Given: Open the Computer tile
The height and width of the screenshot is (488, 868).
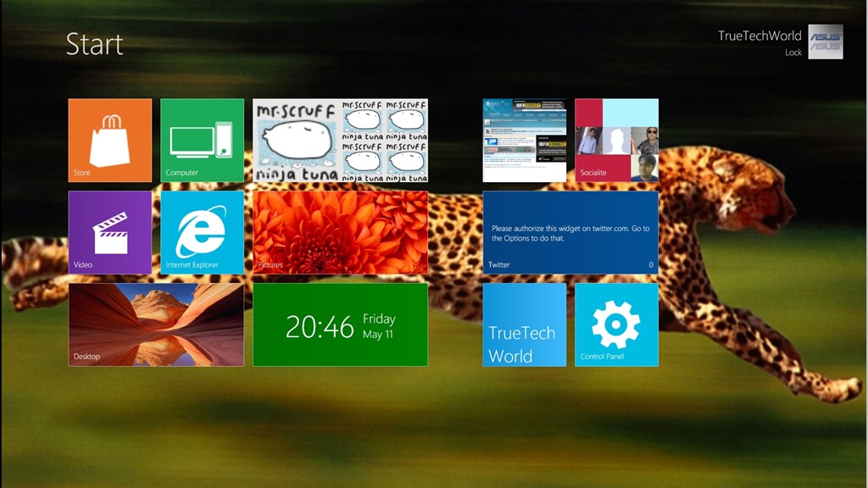Looking at the screenshot, I should (202, 140).
